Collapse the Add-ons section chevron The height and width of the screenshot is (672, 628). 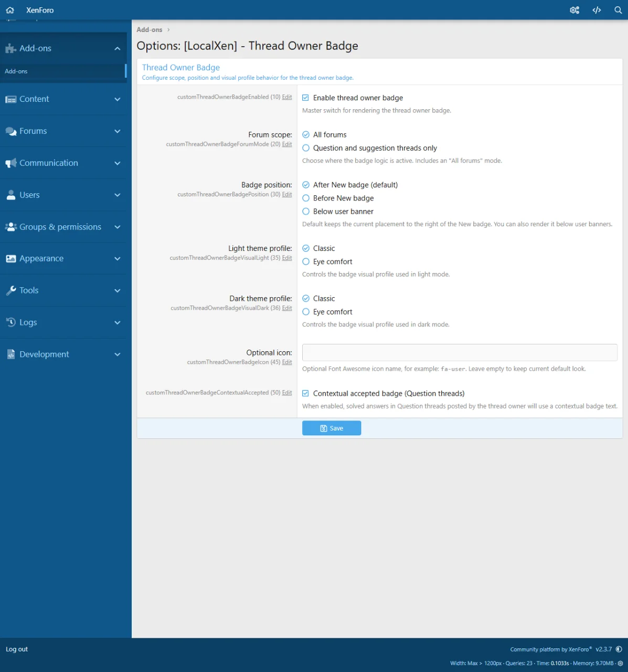click(x=118, y=48)
